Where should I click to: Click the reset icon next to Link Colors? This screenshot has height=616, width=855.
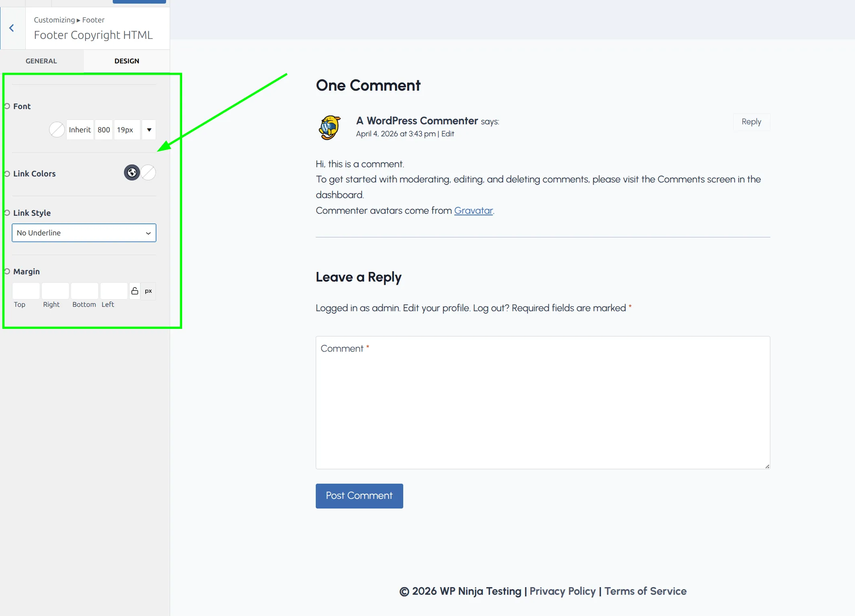click(6, 173)
